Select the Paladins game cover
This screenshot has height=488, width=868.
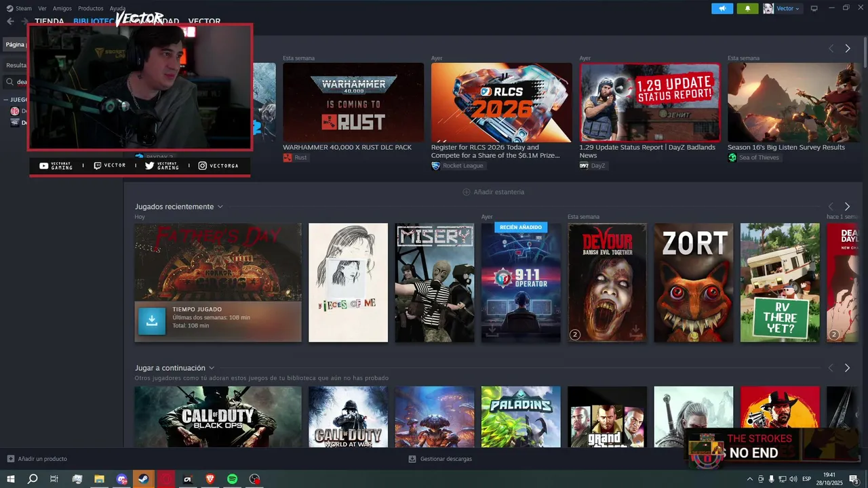[521, 417]
